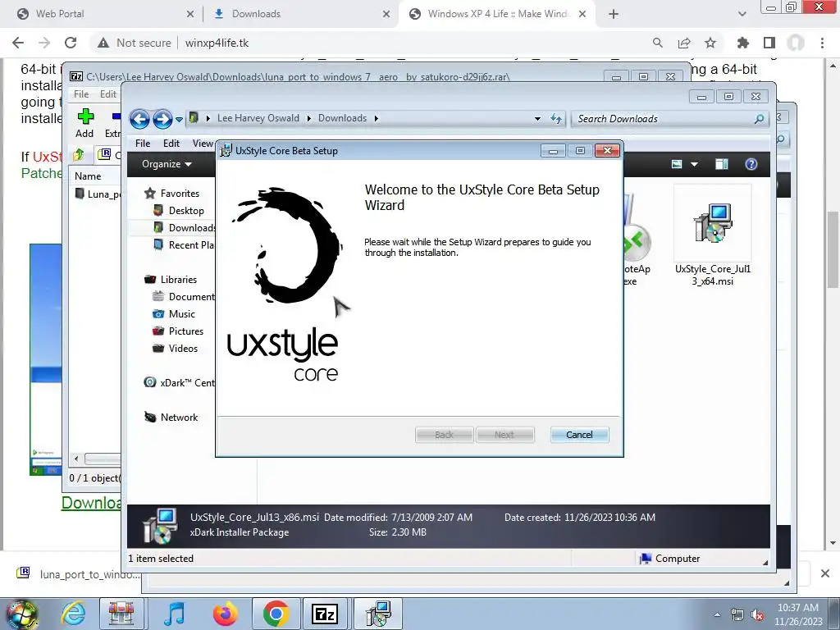Open the File menu in Explorer
The width and height of the screenshot is (840, 630).
tap(143, 143)
